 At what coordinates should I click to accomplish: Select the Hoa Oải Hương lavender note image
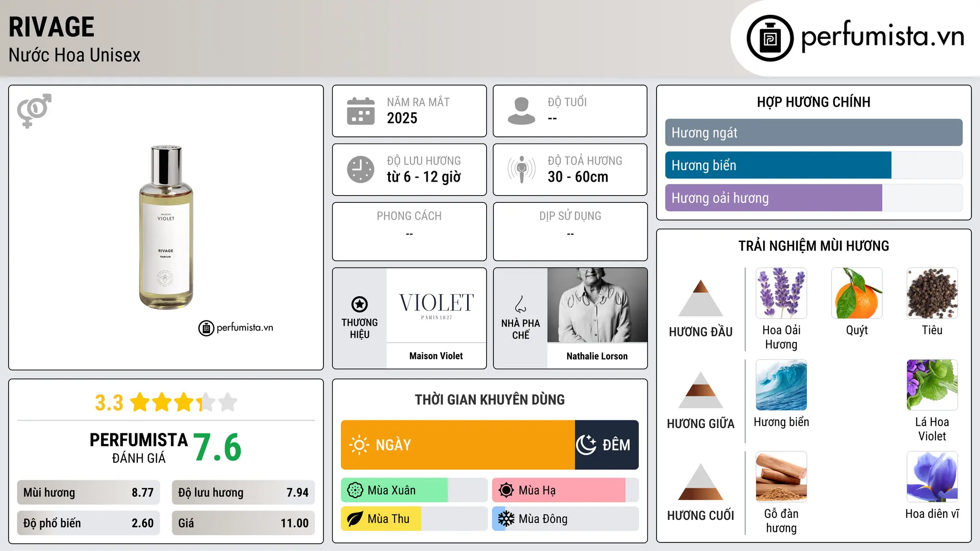pos(781,293)
